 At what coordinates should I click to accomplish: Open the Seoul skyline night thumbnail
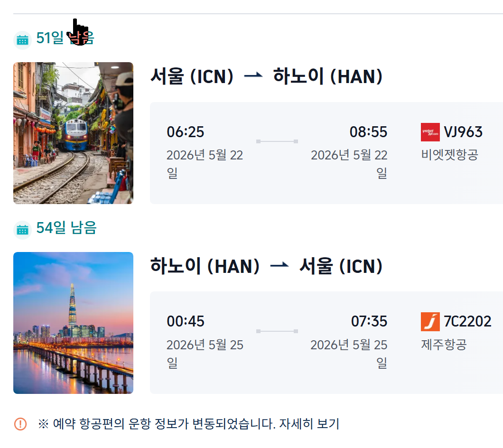click(73, 323)
